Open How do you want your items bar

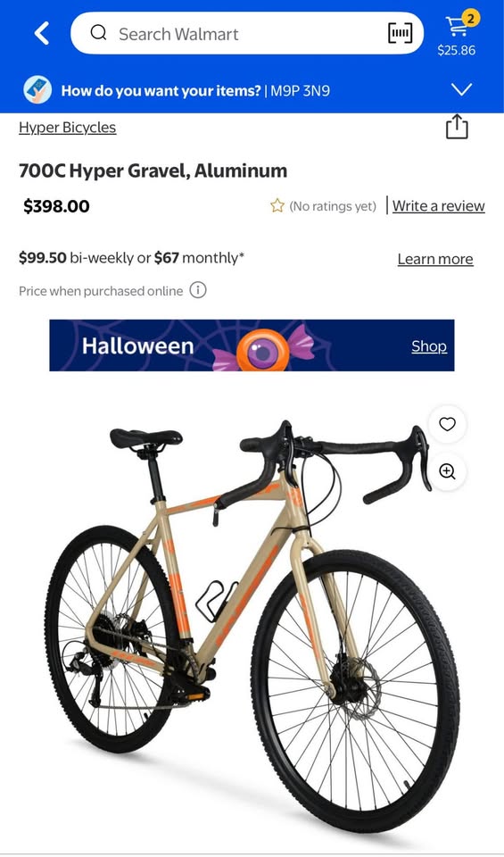252,90
